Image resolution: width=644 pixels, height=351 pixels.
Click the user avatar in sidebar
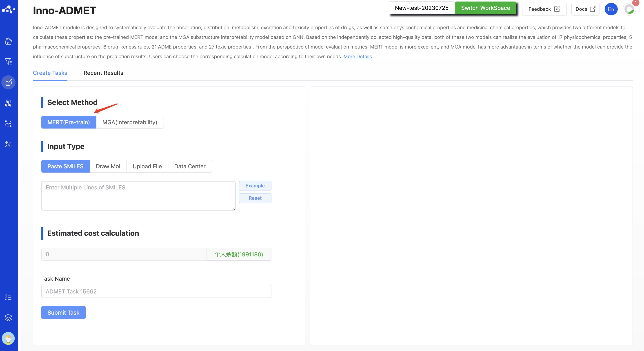9,338
